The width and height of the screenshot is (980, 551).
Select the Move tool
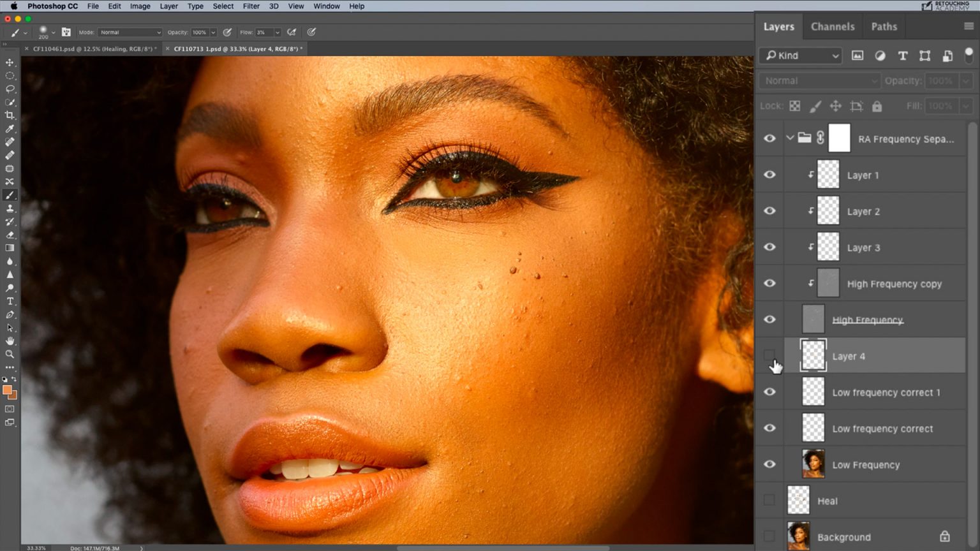tap(10, 62)
